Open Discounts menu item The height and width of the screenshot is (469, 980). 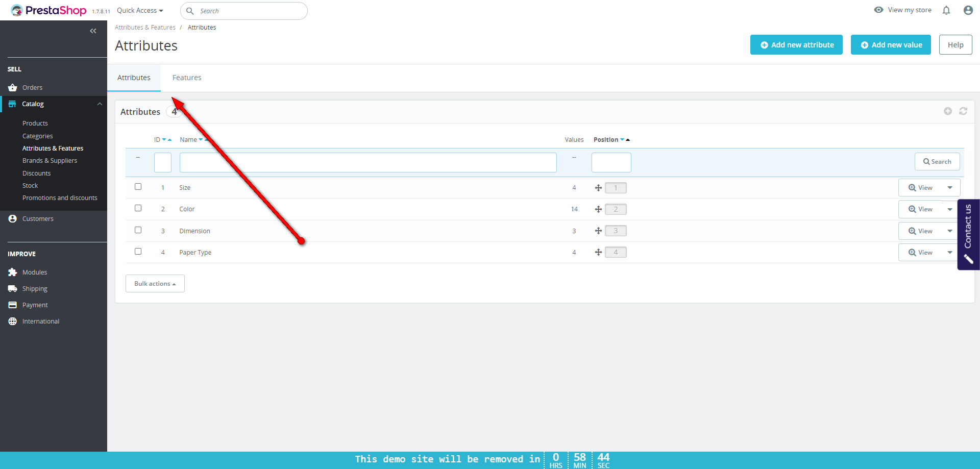(x=37, y=174)
